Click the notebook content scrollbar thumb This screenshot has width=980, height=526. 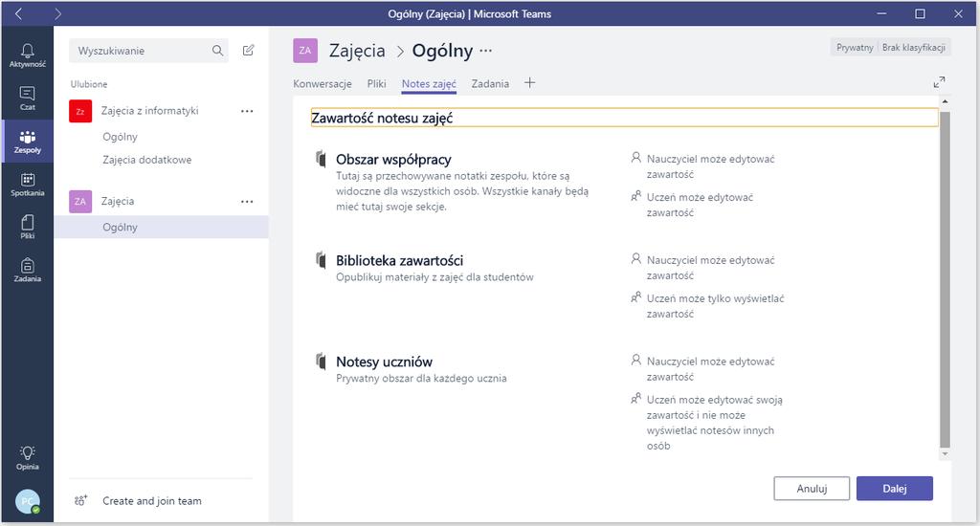pos(945,279)
